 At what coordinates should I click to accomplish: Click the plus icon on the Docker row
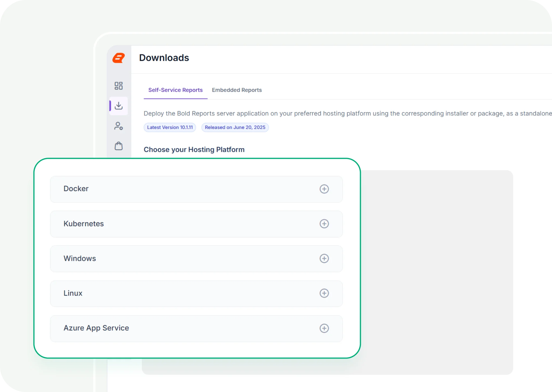tap(324, 189)
